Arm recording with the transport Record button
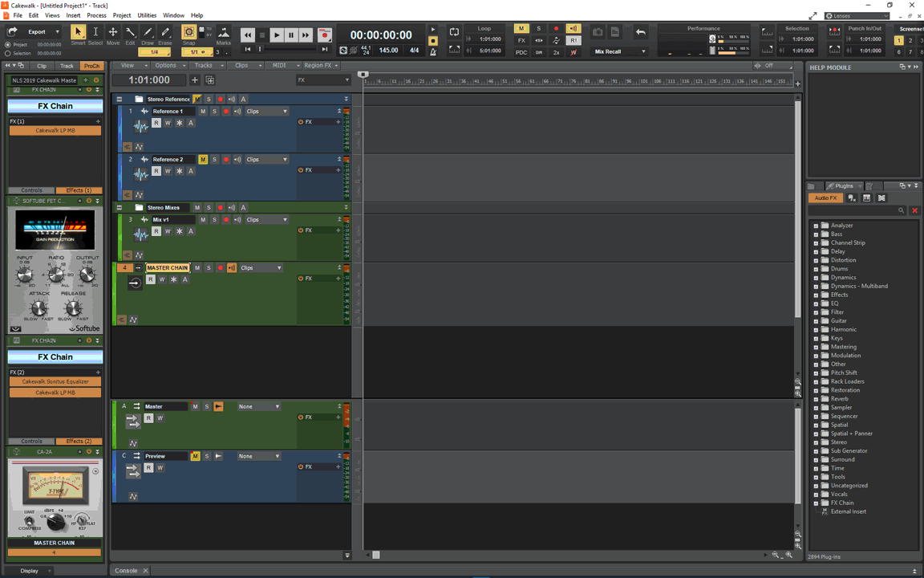 [325, 35]
